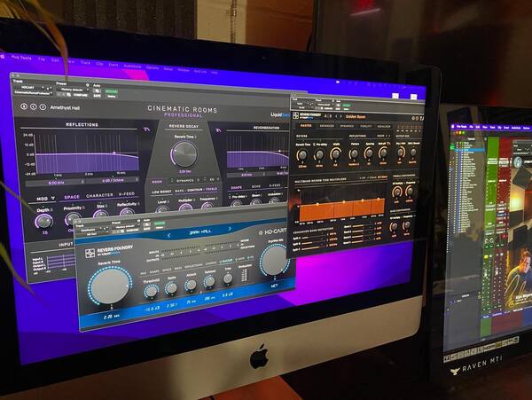Adjust the Width knob in Golden Room plug-in

(335, 154)
